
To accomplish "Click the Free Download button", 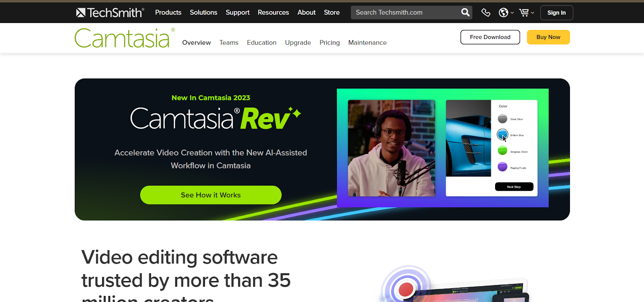I will click(490, 37).
